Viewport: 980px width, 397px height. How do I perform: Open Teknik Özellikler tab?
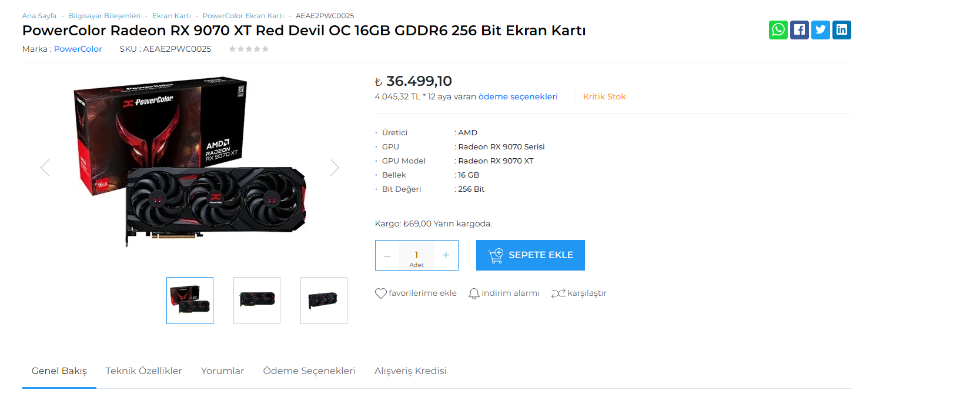(144, 371)
